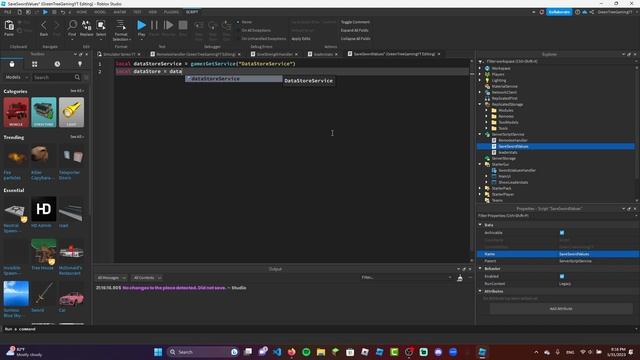
Task: Click the Output clear broom icon
Action: click(460, 278)
